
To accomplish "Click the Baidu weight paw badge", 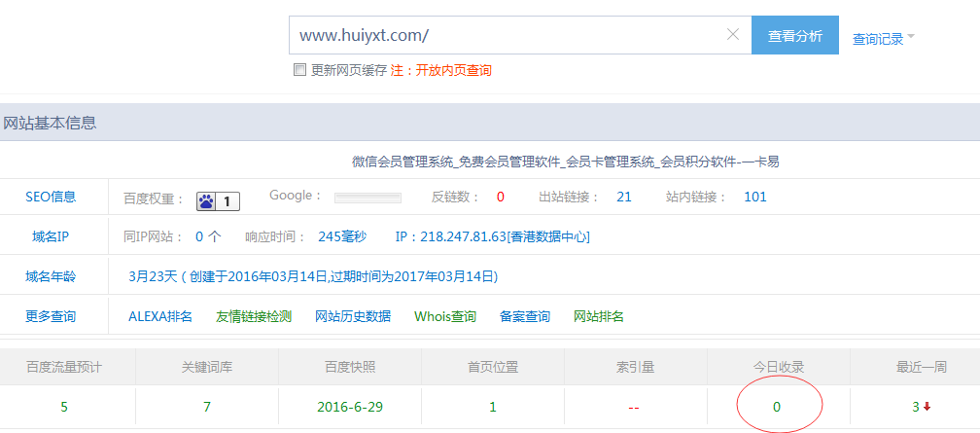I will (218, 200).
